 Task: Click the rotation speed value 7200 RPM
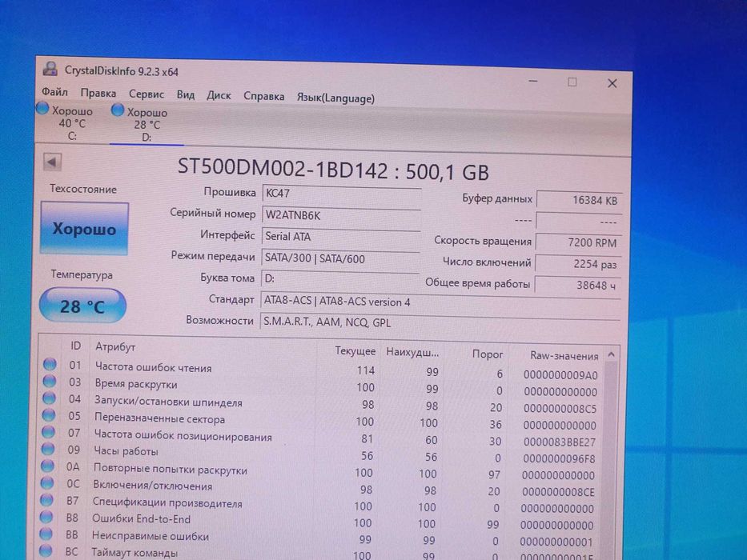[578, 242]
